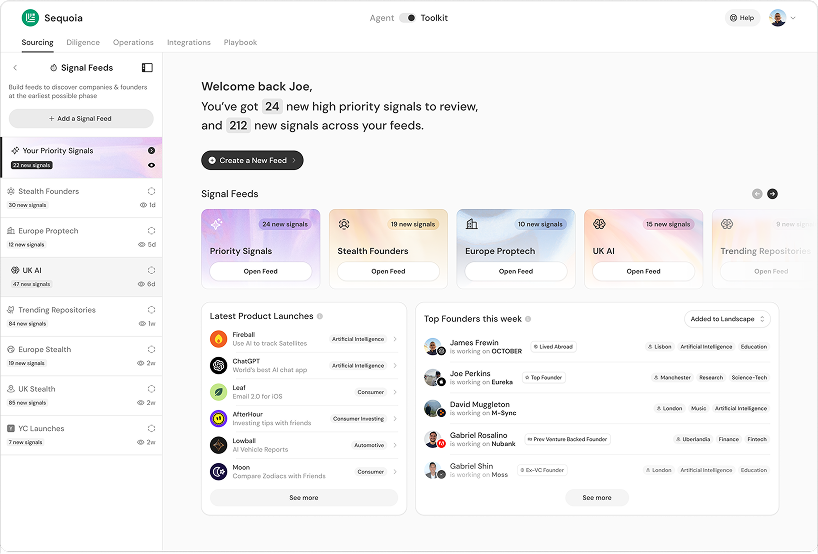The image size is (818, 554).
Task: Click the green Sequoia logo icon
Action: click(x=30, y=18)
